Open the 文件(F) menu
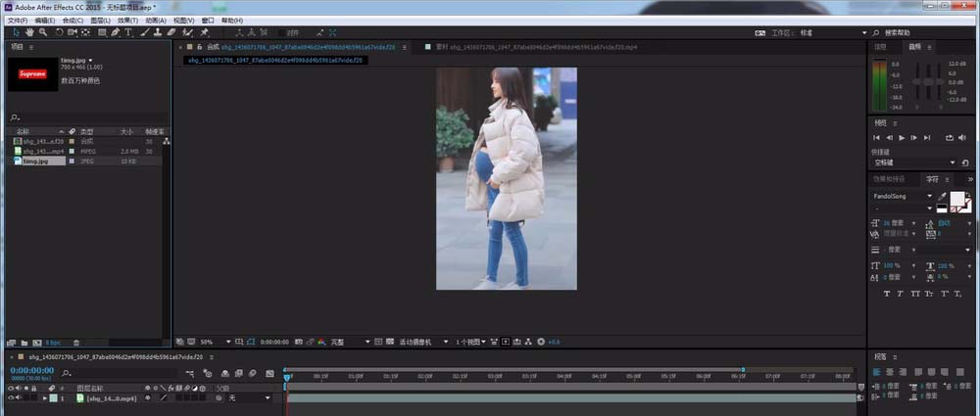 point(18,21)
